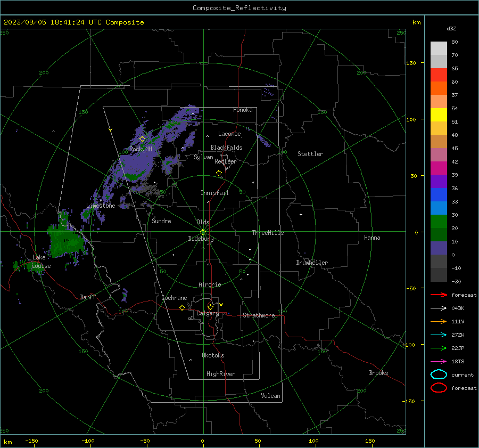
Task: Click the Okotoks town label
Action: point(213,355)
